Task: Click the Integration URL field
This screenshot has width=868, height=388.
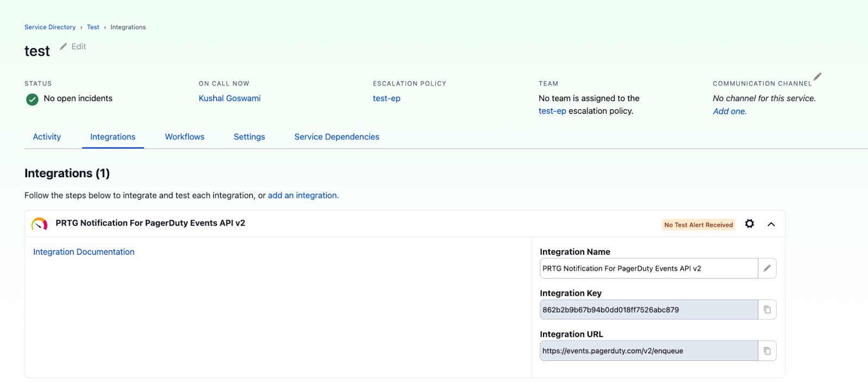Action: click(x=649, y=351)
